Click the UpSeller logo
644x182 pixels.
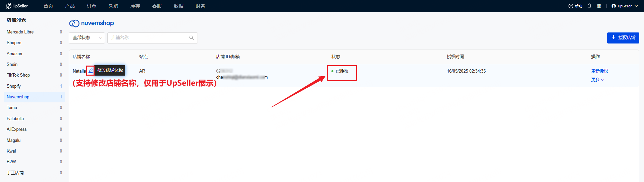click(17, 6)
